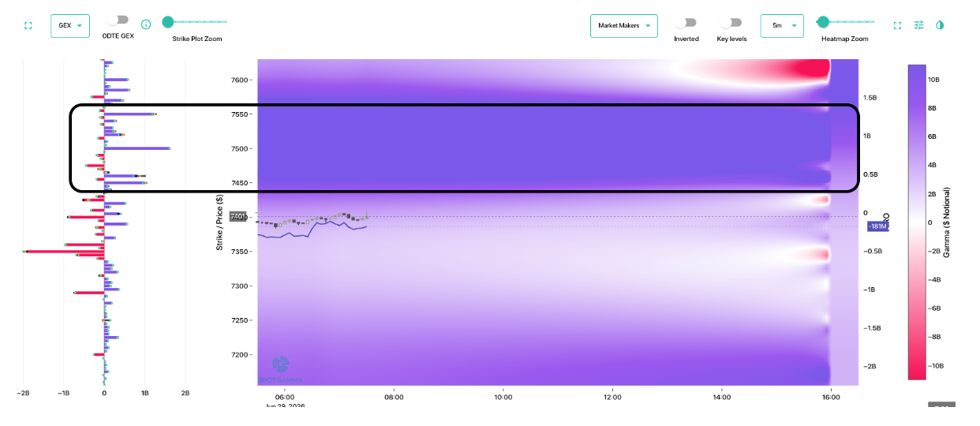Click the 7500 strike axis label

[x=239, y=148]
